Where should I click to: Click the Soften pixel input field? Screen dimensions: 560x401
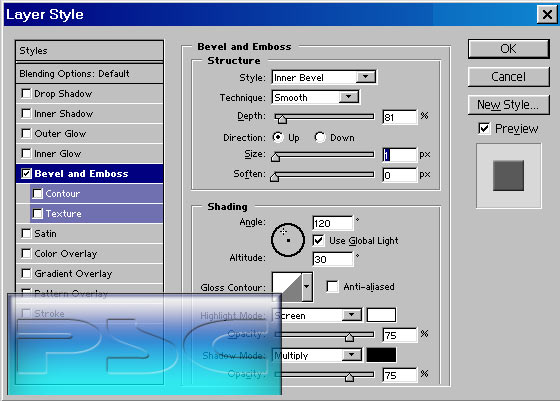click(x=400, y=175)
